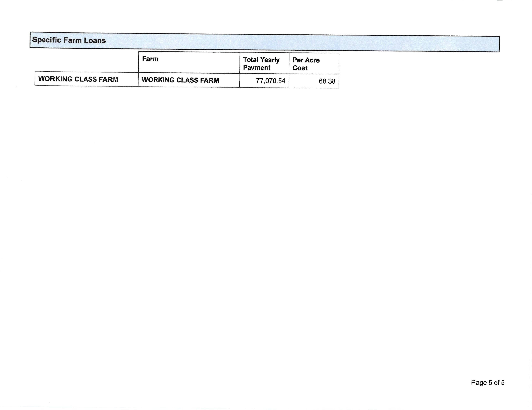532x410 pixels.
Task: Click the Farm column header
Action: 150,59
